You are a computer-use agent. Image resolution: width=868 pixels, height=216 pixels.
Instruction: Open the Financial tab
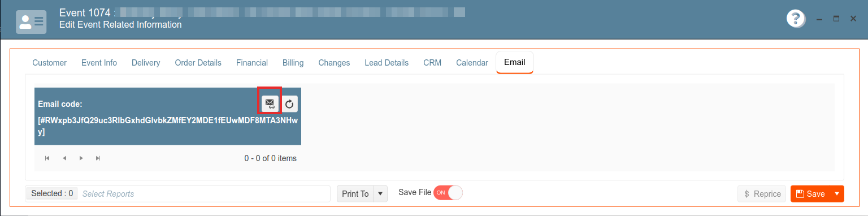[252, 63]
